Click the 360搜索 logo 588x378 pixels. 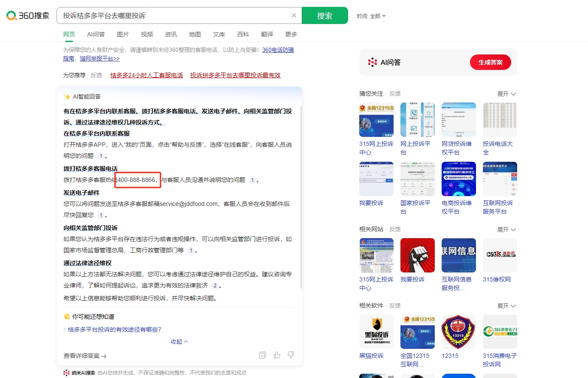[28, 16]
